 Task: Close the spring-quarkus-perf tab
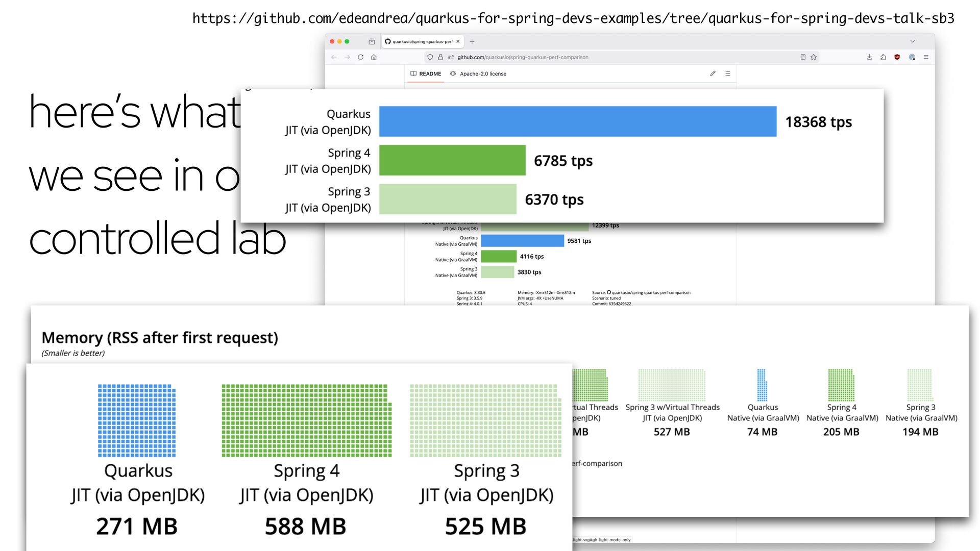458,41
